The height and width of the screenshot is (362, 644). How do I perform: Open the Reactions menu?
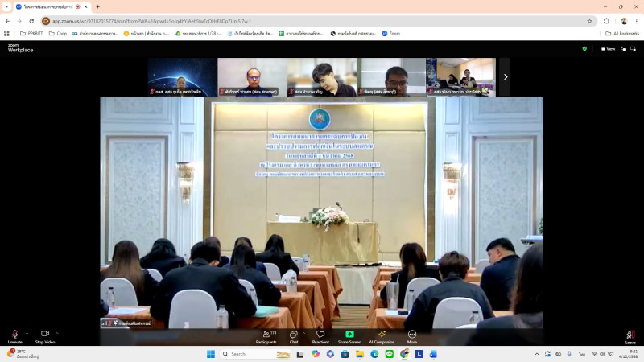click(320, 335)
